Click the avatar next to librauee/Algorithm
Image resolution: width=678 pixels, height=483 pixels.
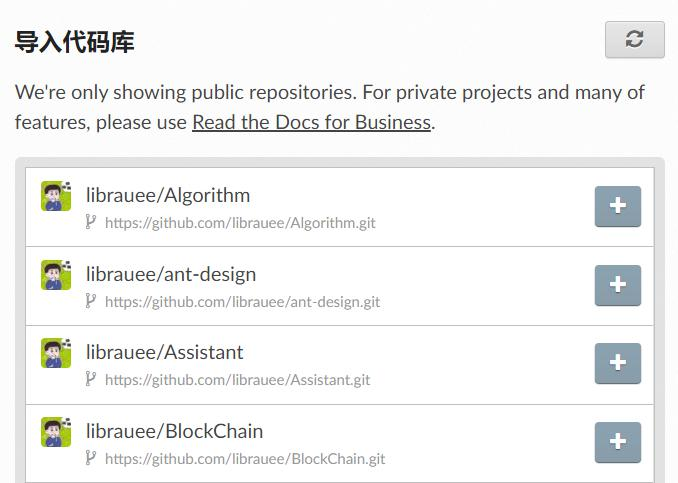pos(56,196)
